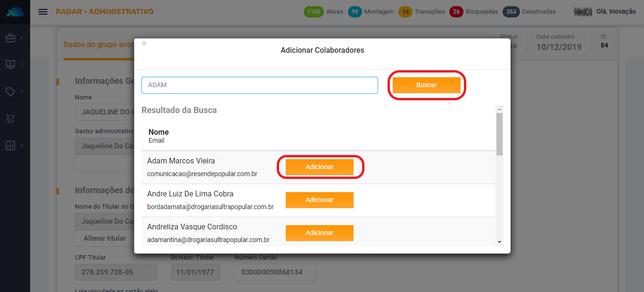The height and width of the screenshot is (292, 644).
Task: Focus the search field containing ADAM
Action: [x=259, y=85]
